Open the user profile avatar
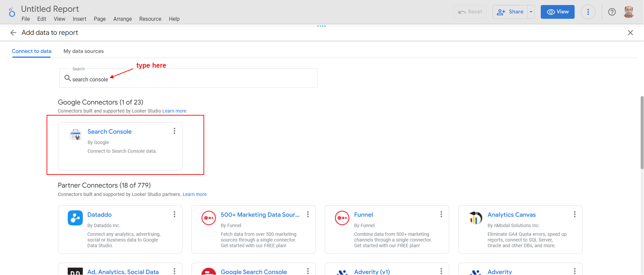This screenshot has height=275, width=644. tap(629, 12)
